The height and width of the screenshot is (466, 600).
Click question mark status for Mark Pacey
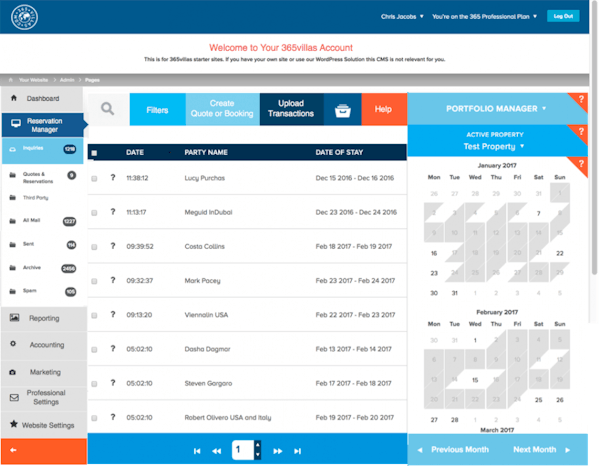click(112, 280)
